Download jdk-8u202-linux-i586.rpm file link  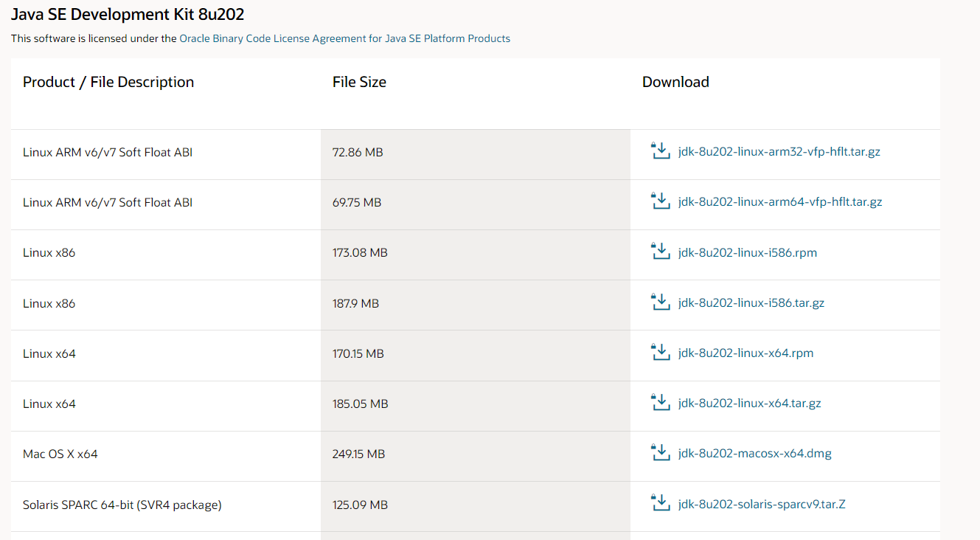click(747, 252)
